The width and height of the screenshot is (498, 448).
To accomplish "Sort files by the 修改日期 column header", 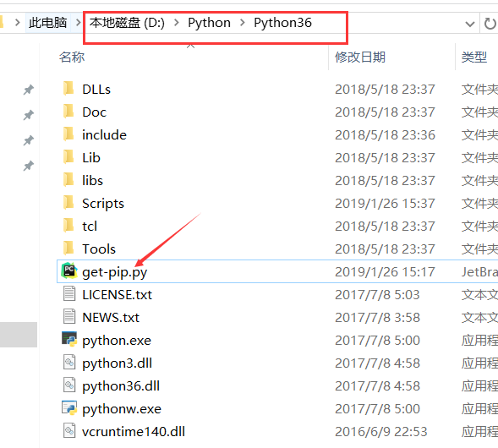I will click(x=360, y=57).
